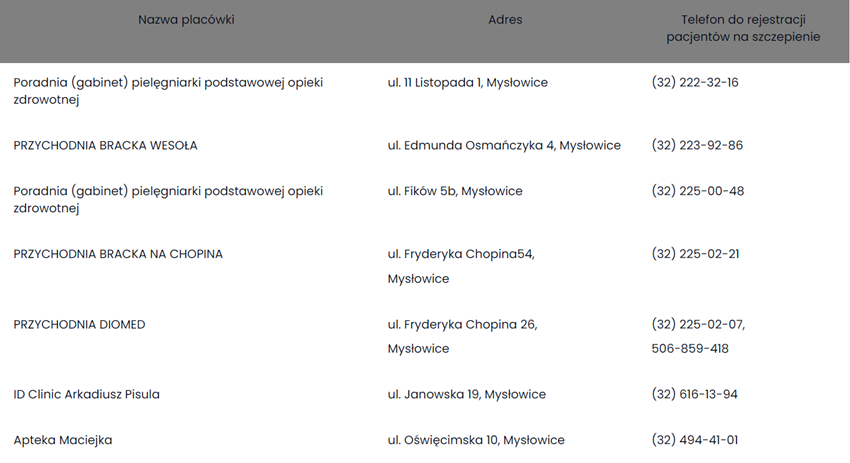This screenshot has height=463, width=850.
Task: Click phone number (32) 225-00-48
Action: [697, 191]
